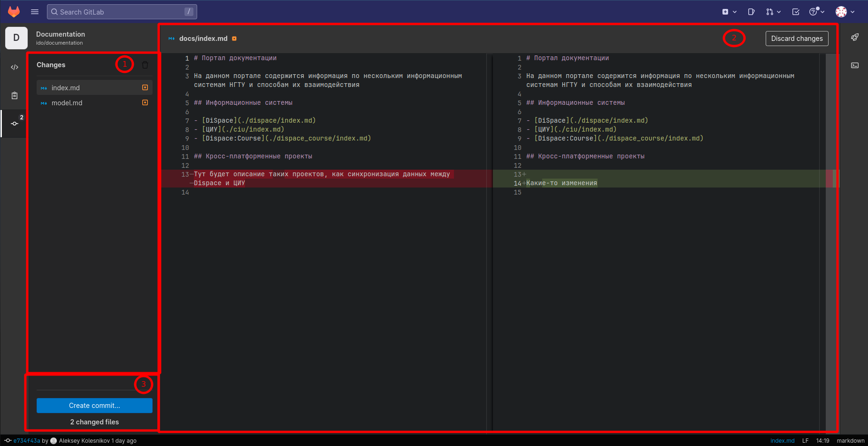The image size is (868, 446).
Task: Click the modified indicator beside docs/index.md
Action: (x=234, y=39)
